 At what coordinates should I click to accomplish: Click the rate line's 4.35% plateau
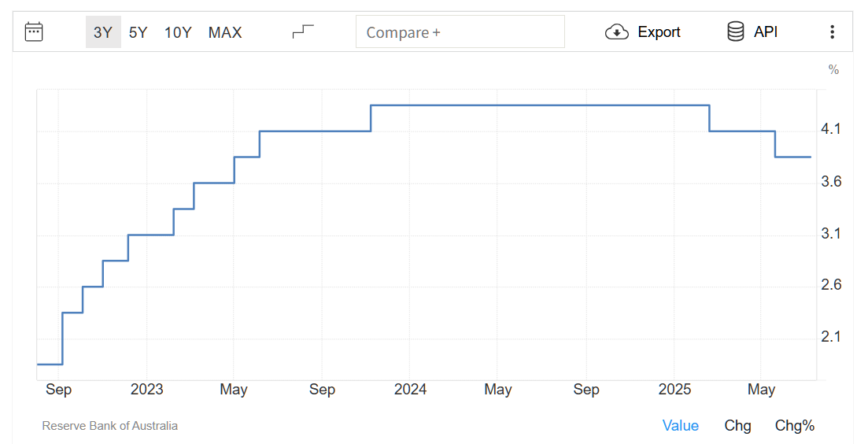click(539, 105)
